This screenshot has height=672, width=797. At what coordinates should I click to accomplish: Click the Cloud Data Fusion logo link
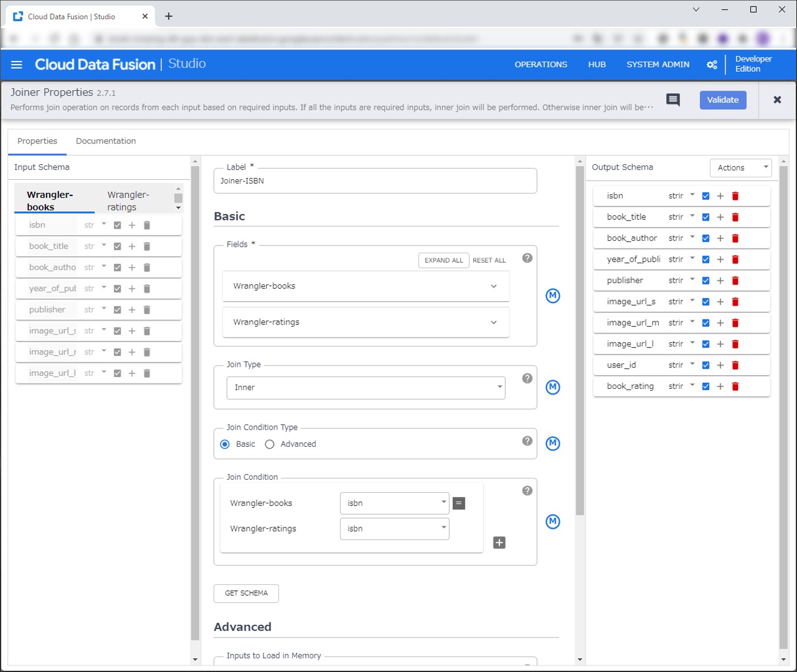pos(95,65)
